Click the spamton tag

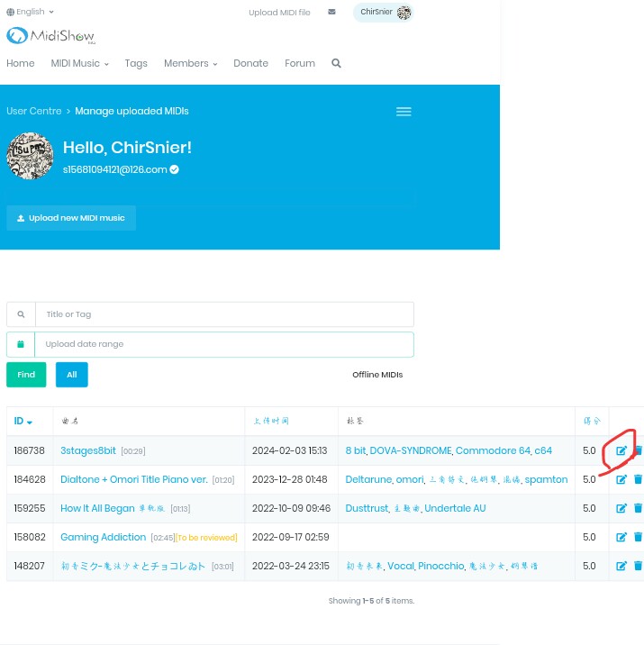546,479
